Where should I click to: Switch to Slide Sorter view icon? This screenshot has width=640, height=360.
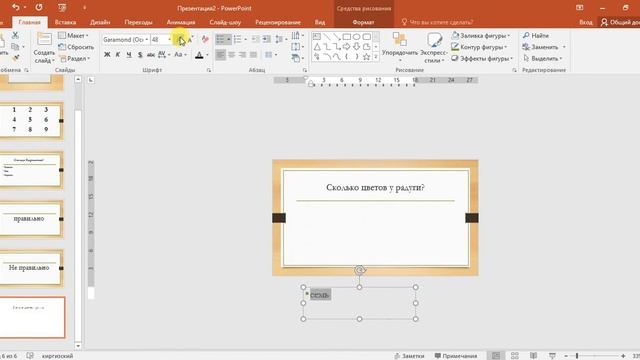tap(515, 356)
